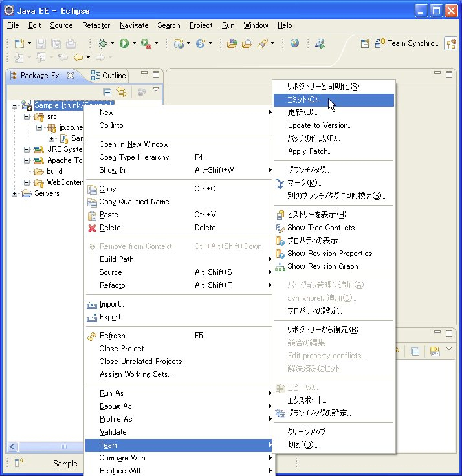Viewport: 462px width, 476px height.
Task: Switch to the Outline tab
Action: click(x=109, y=75)
